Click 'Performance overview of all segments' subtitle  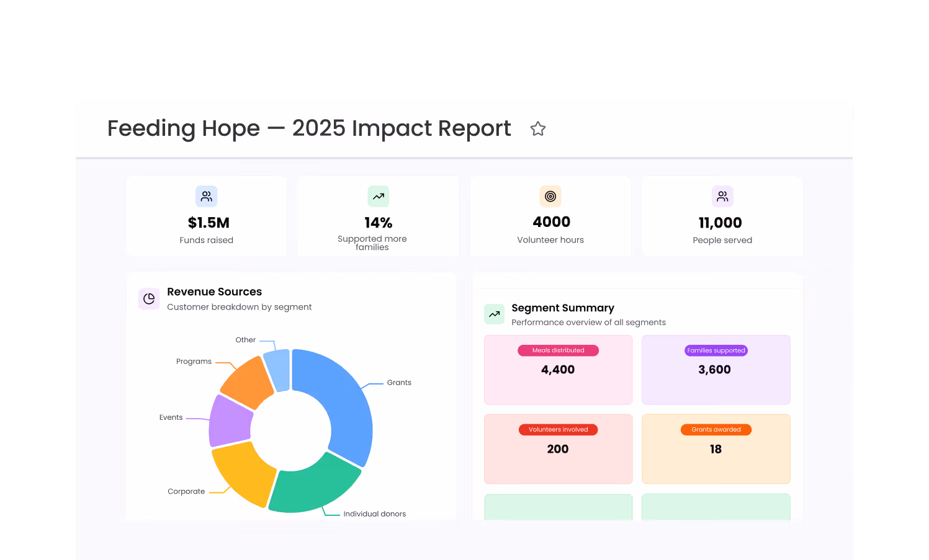point(588,322)
